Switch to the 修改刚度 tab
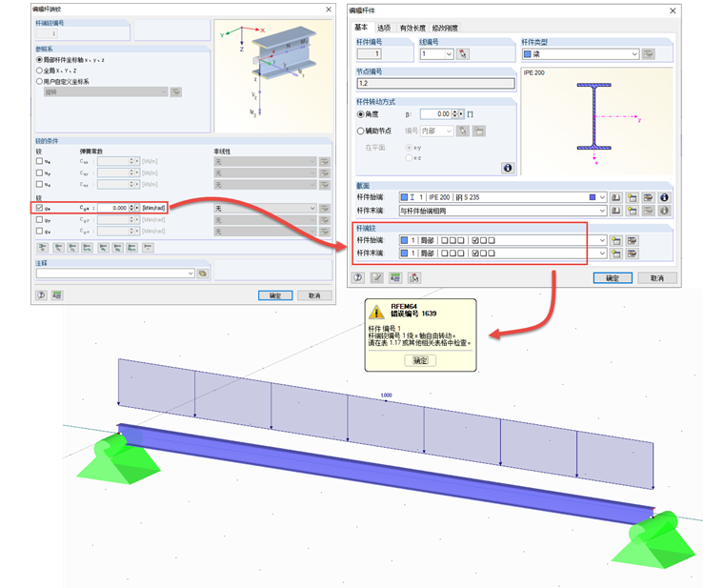This screenshot has width=724, height=588. click(x=445, y=29)
